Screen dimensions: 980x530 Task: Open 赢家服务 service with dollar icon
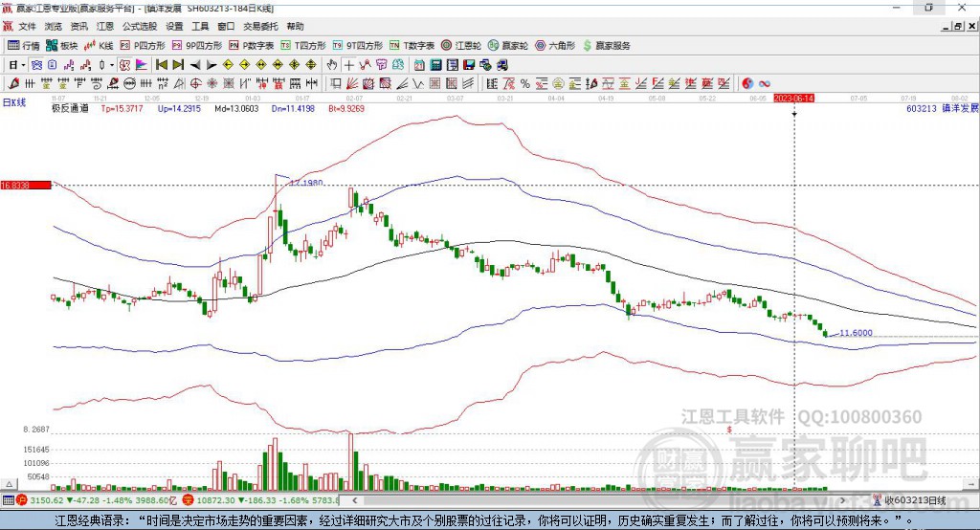point(606,46)
